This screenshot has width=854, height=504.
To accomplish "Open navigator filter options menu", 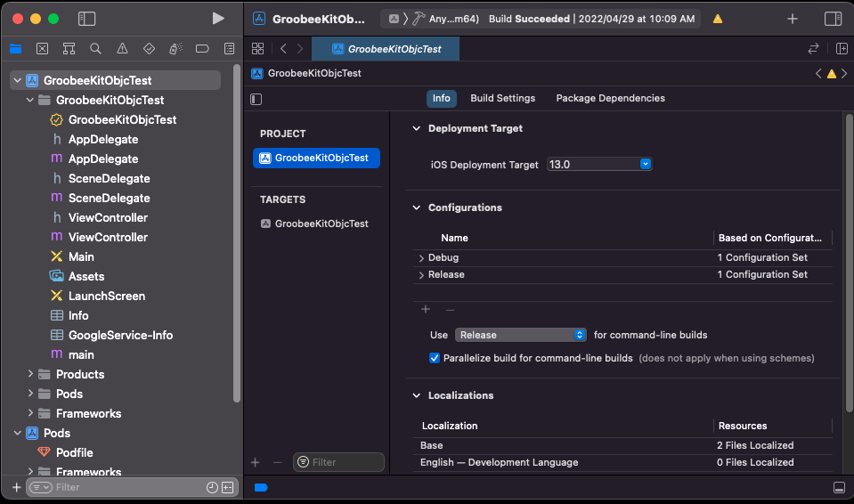I will click(41, 487).
